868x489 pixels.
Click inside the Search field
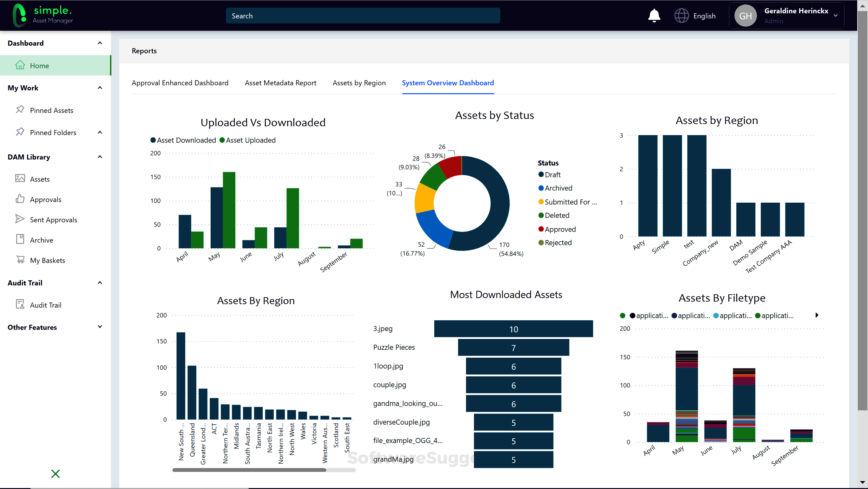tap(363, 16)
